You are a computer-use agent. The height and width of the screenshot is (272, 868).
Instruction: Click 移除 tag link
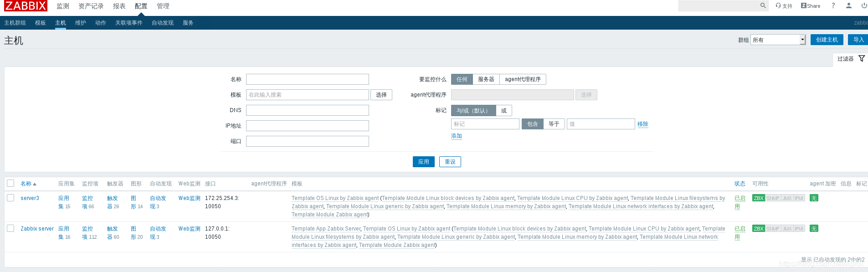click(x=643, y=124)
